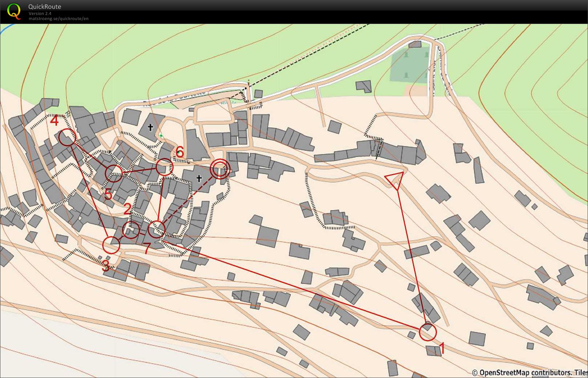
Task: Click the red number 7 label
Action: click(x=147, y=248)
